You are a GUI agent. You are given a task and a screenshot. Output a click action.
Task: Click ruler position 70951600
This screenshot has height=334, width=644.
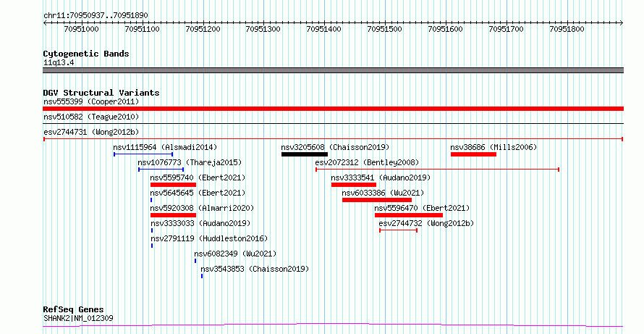tap(446, 29)
